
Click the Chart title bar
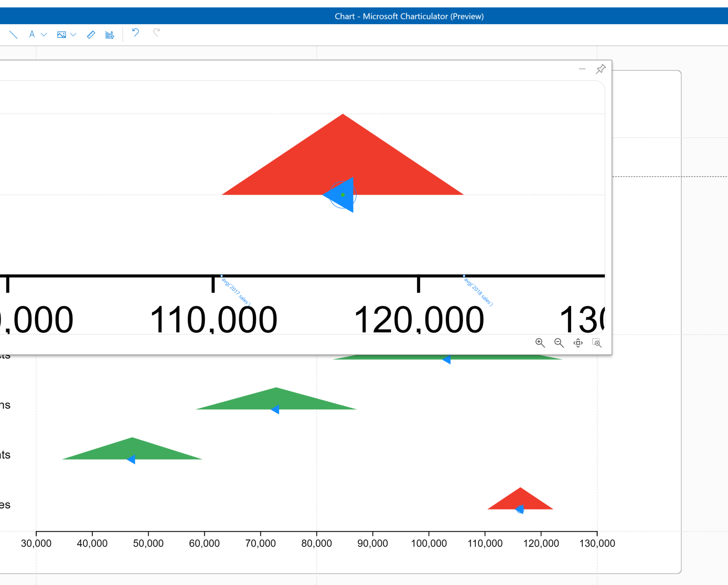click(409, 16)
